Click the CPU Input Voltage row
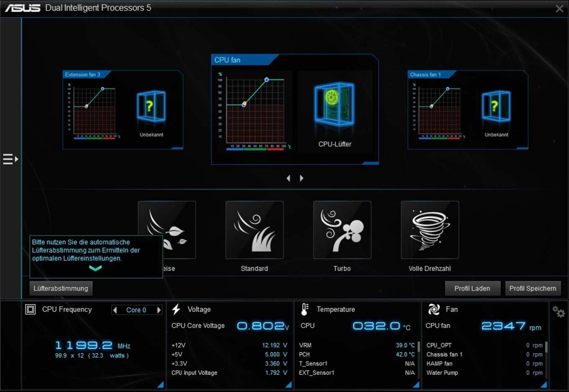Image resolution: width=569 pixels, height=392 pixels. [x=229, y=373]
